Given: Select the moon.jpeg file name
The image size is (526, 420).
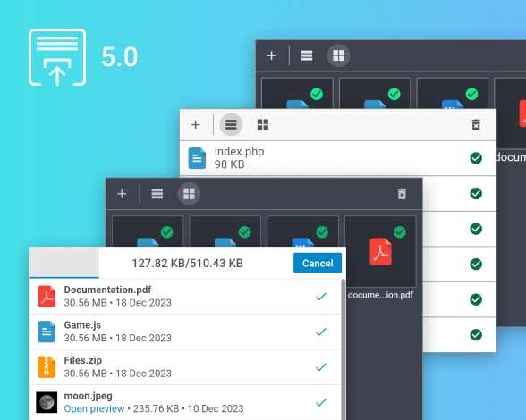Looking at the screenshot, I should point(89,396).
